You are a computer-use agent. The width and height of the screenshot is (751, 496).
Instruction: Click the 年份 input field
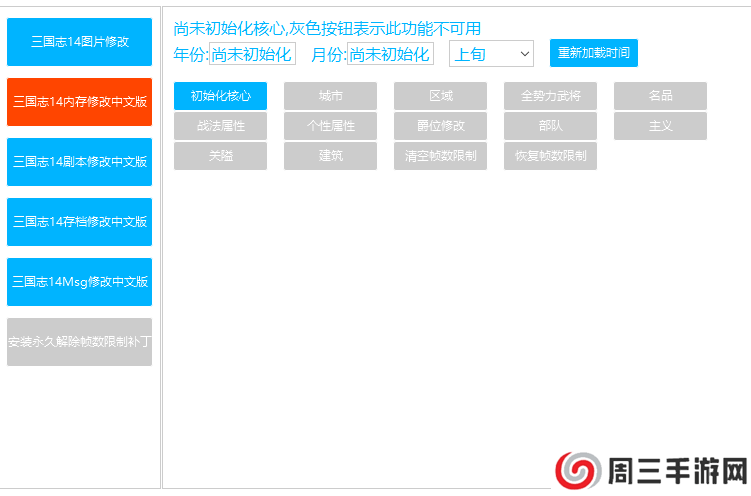coord(252,54)
